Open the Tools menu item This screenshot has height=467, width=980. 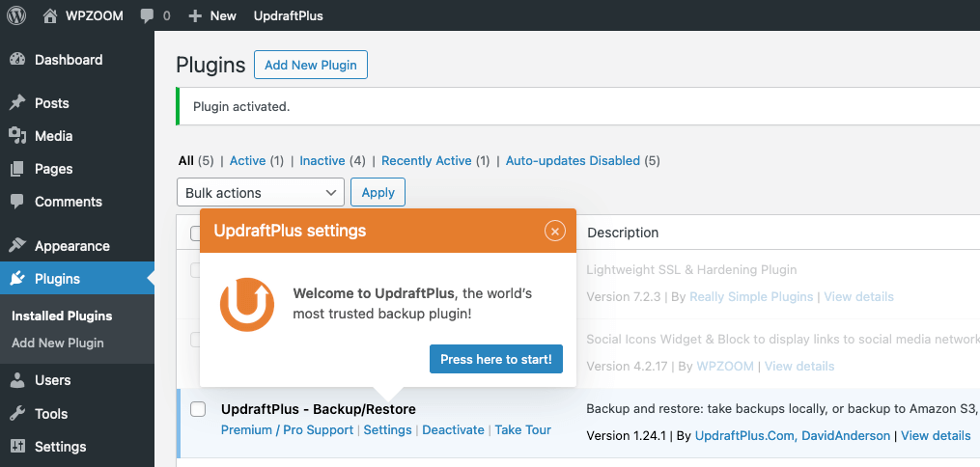tap(51, 413)
